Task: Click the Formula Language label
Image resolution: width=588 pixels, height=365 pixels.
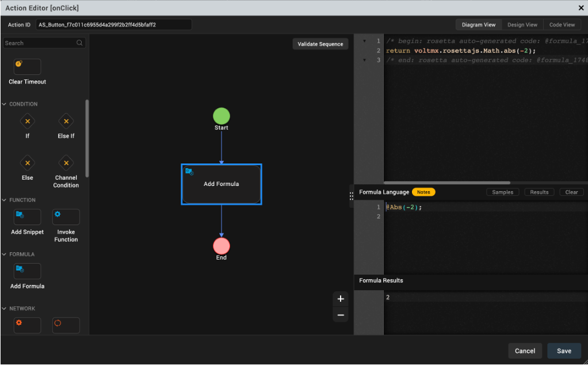Action: click(x=384, y=192)
